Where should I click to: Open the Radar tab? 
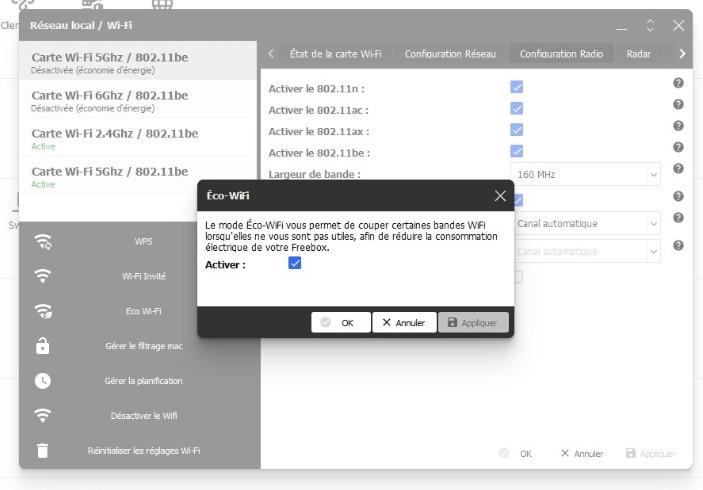pos(638,54)
